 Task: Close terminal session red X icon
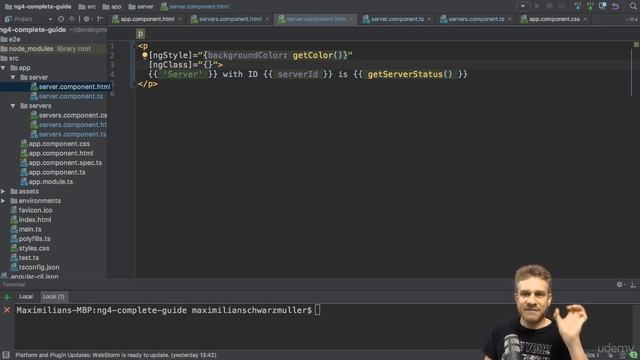(7, 310)
